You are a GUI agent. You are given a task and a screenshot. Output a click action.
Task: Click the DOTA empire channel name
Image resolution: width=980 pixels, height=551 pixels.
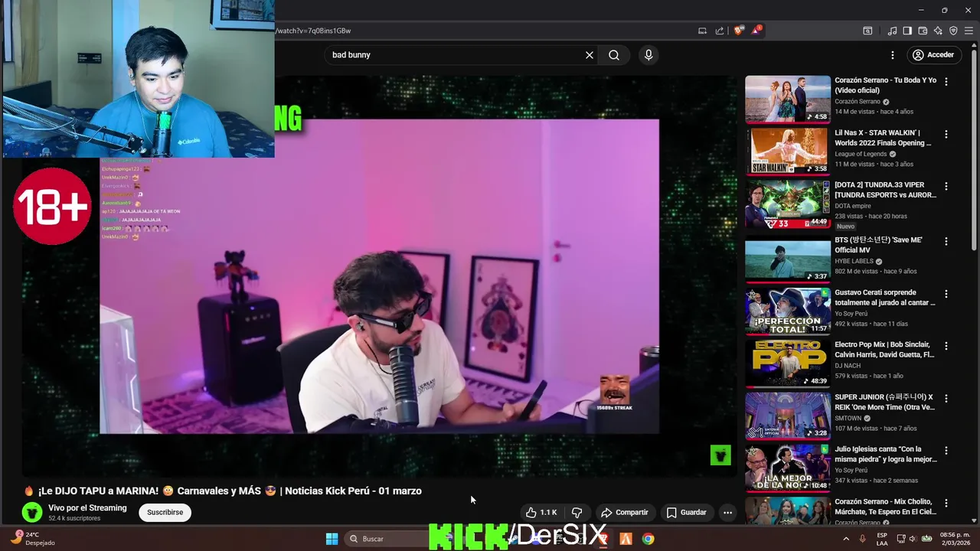(853, 206)
